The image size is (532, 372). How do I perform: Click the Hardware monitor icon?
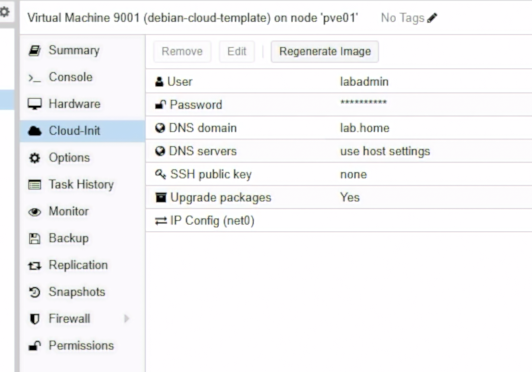35,104
